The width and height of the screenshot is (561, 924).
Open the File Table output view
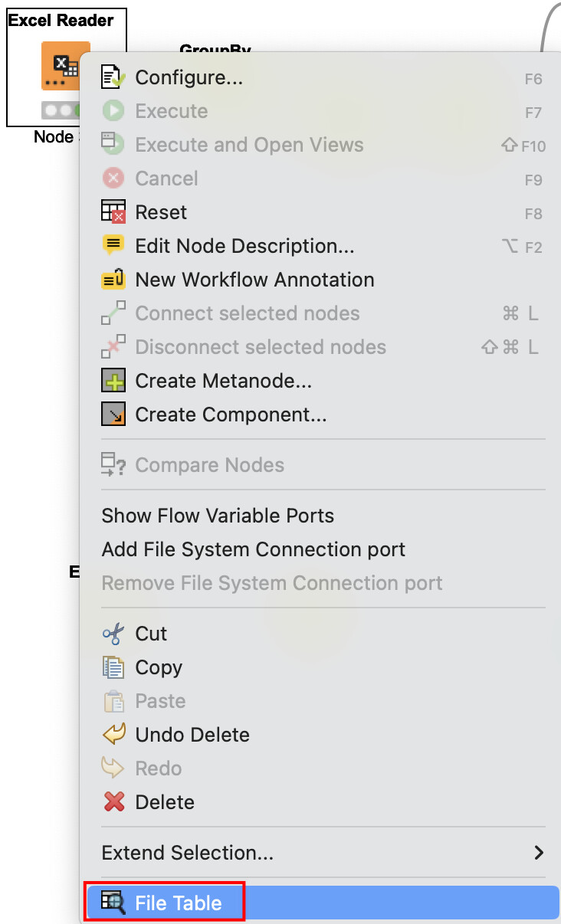[x=178, y=903]
